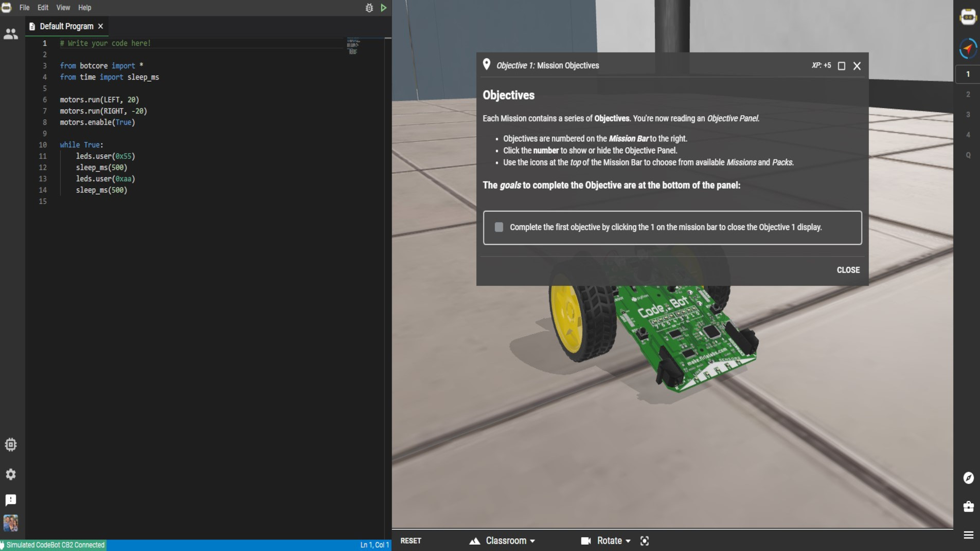Screen dimensions: 980x551
Task: Open the classroom users icon in sidebar
Action: [x=11, y=34]
